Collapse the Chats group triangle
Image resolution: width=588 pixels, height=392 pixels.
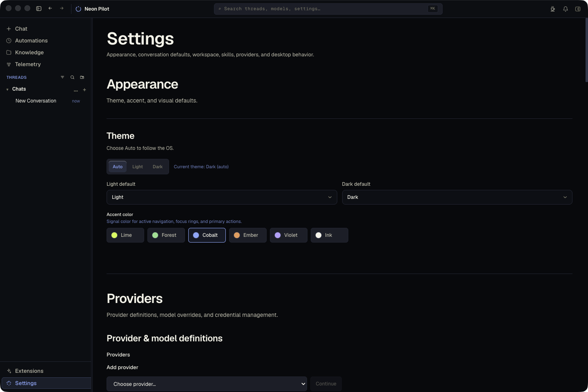[x=7, y=89]
